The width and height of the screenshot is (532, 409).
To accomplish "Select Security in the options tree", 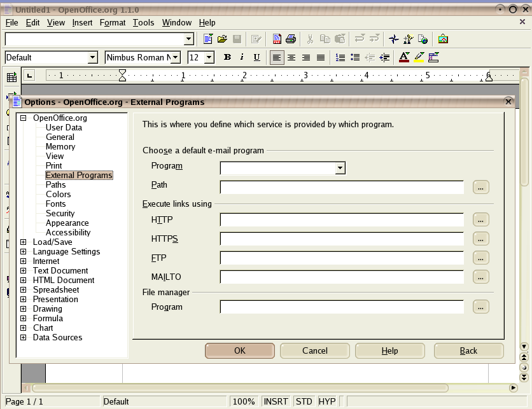I will click(x=60, y=214).
